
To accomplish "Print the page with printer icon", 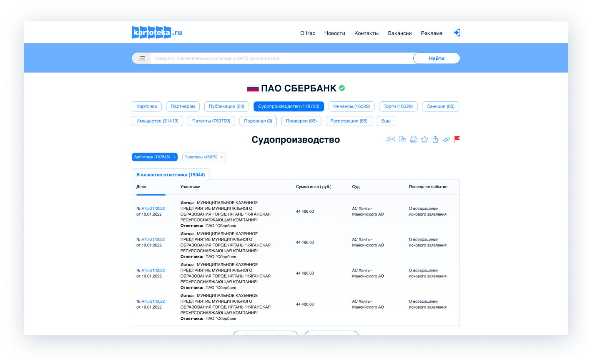I will [414, 139].
